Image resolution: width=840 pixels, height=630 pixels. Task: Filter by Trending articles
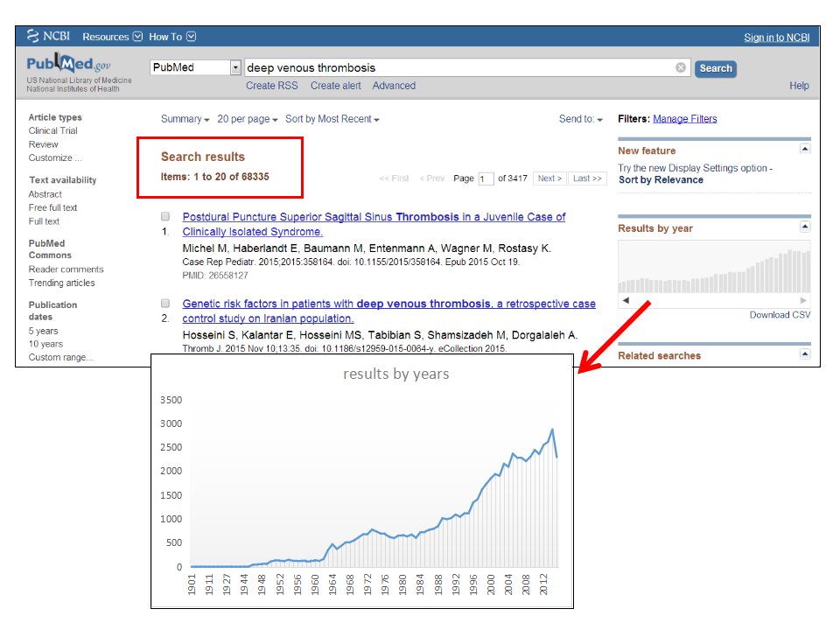61,283
